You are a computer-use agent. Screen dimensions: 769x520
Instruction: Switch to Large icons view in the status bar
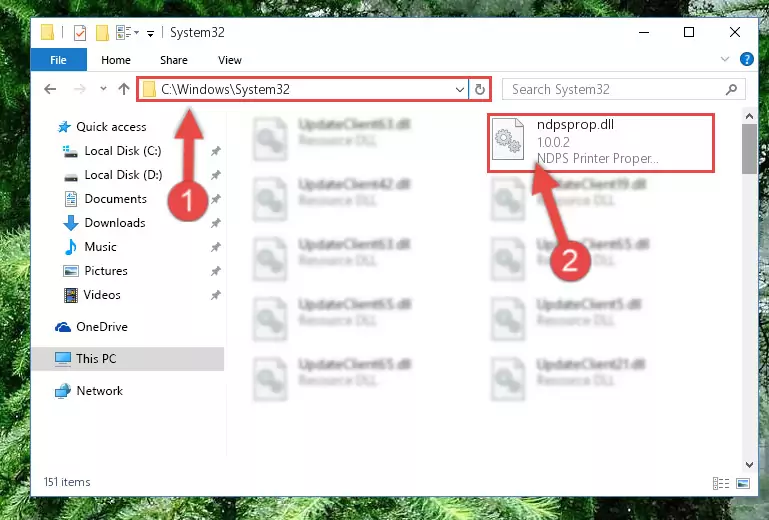743,483
